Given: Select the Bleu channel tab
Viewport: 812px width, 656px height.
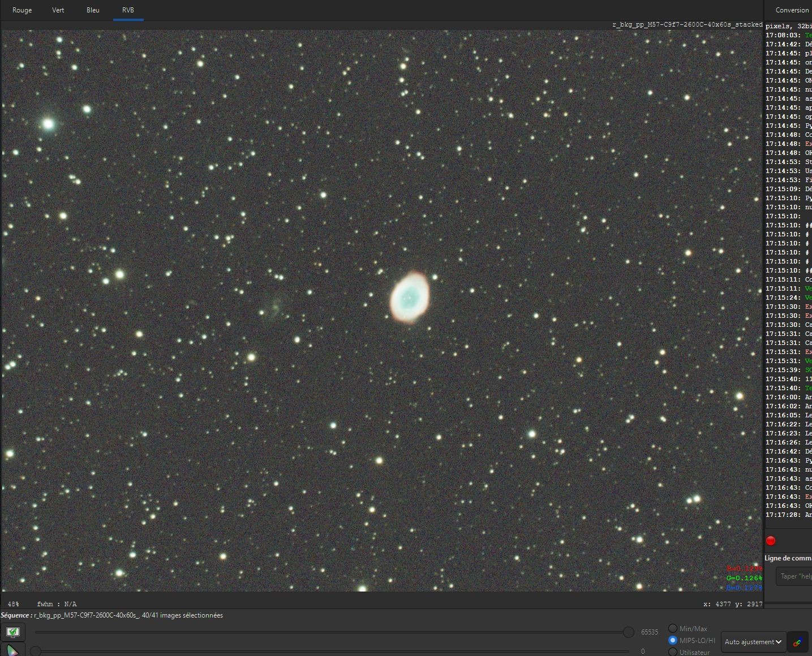Looking at the screenshot, I should pos(93,10).
